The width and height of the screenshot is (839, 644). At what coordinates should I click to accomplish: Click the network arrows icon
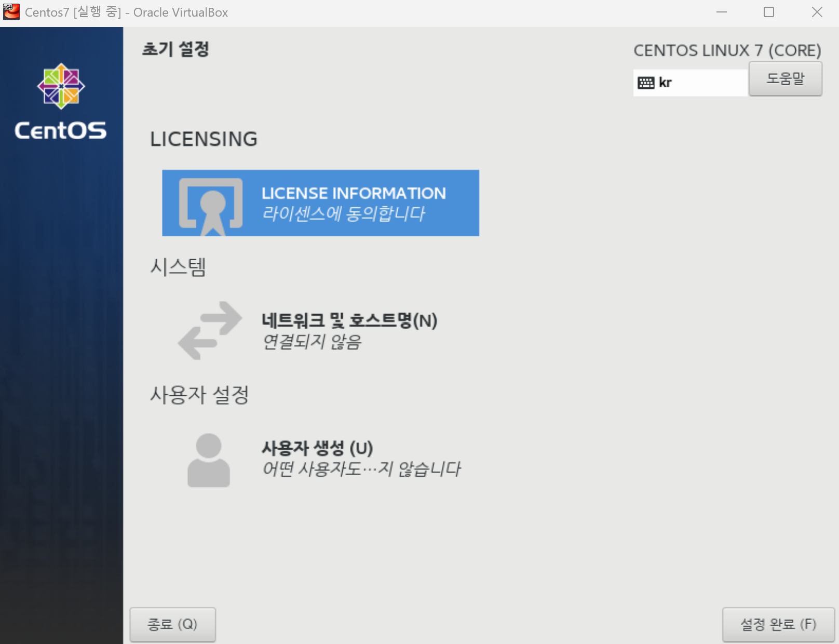(210, 330)
